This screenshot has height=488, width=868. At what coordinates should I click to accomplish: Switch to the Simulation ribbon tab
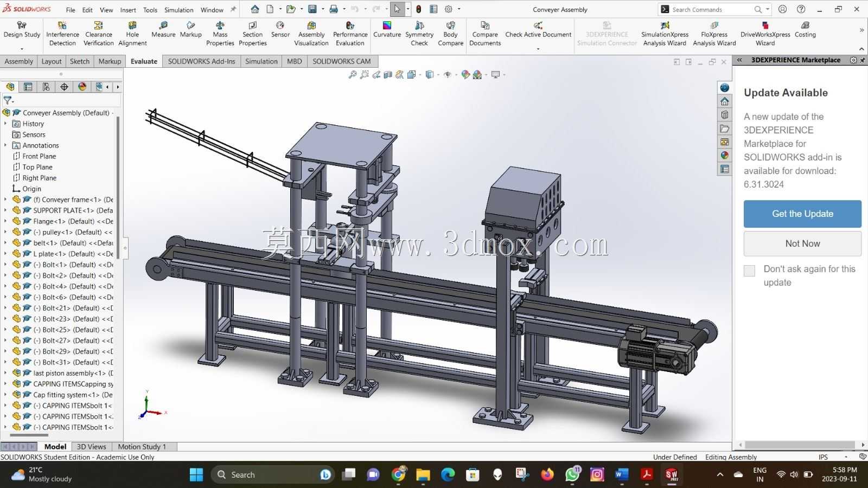[x=261, y=61]
